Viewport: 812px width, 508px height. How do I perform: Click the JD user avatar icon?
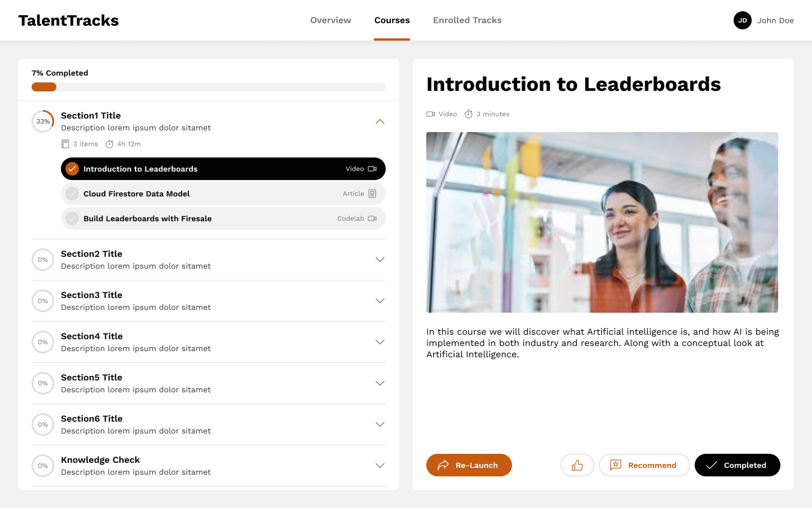click(x=743, y=20)
